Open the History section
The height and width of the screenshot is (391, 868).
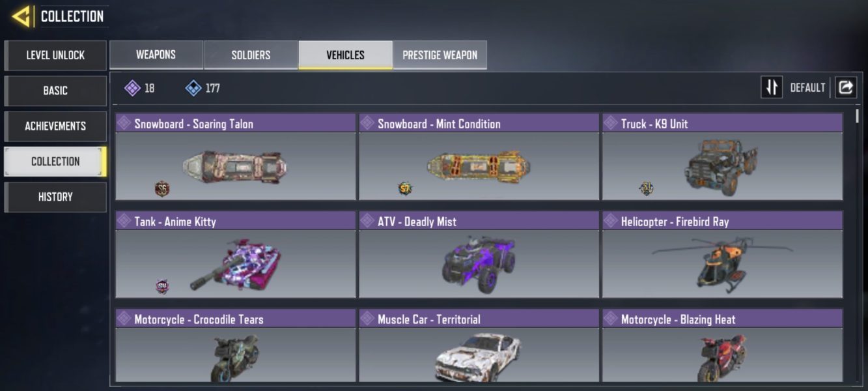click(55, 197)
